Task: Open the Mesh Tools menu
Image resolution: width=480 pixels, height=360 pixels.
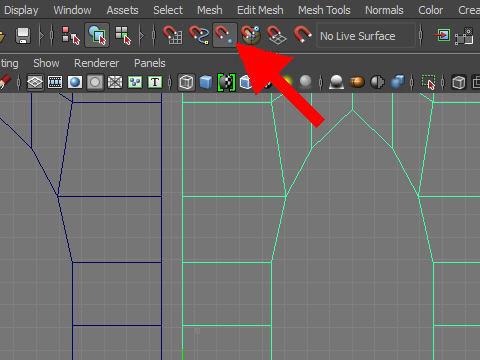Action: point(324,10)
